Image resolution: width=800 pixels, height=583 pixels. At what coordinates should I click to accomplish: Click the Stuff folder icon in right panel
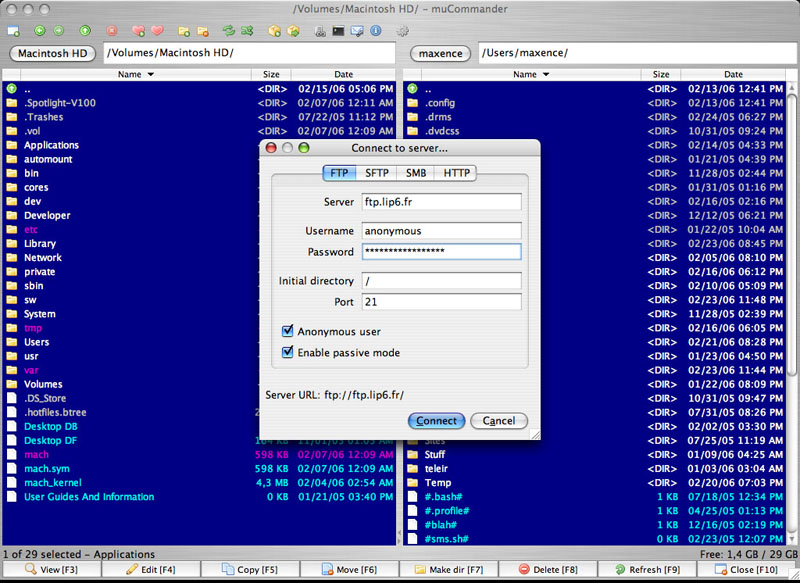pos(412,454)
